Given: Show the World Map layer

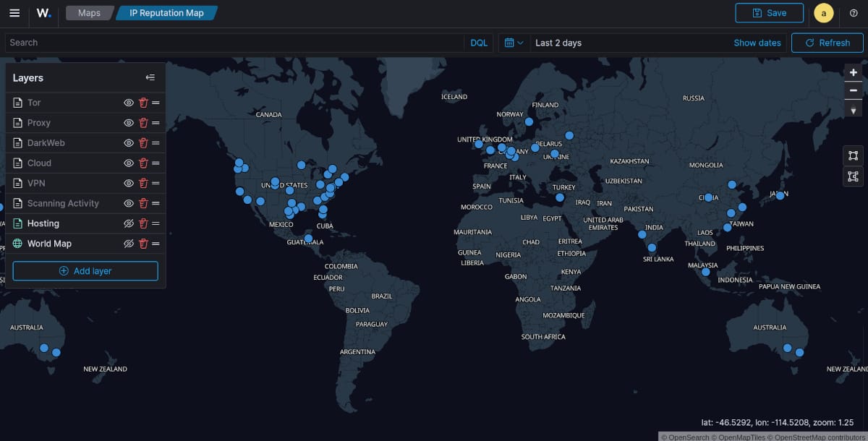Looking at the screenshot, I should pyautogui.click(x=129, y=244).
